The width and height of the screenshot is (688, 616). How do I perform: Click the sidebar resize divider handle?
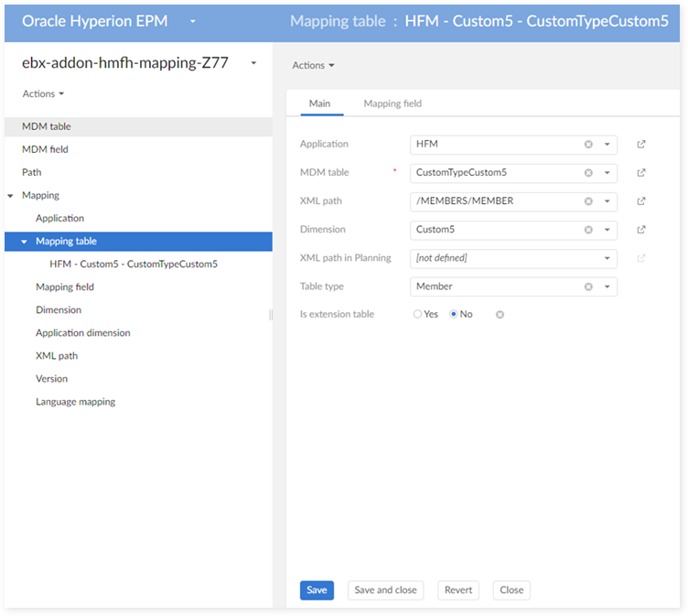click(x=270, y=315)
